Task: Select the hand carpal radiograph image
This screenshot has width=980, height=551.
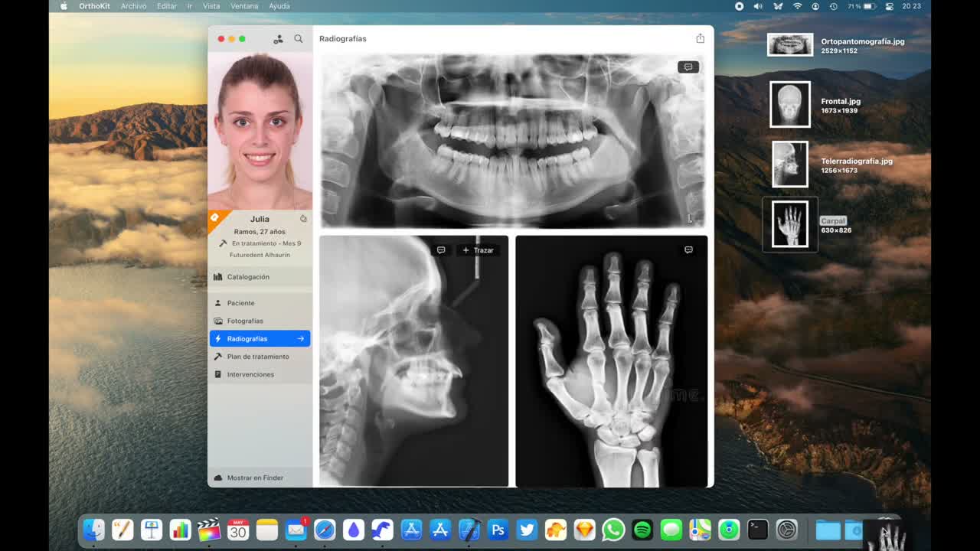Action: (612, 360)
